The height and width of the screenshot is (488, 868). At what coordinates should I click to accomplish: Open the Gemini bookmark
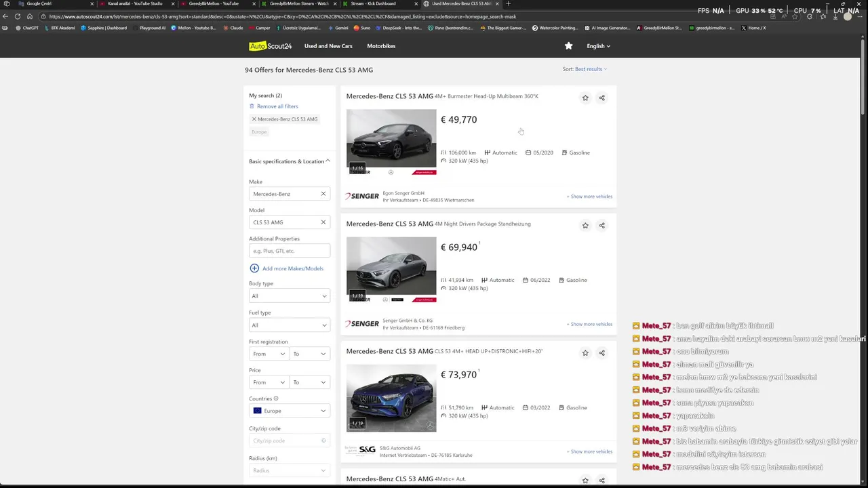(339, 28)
